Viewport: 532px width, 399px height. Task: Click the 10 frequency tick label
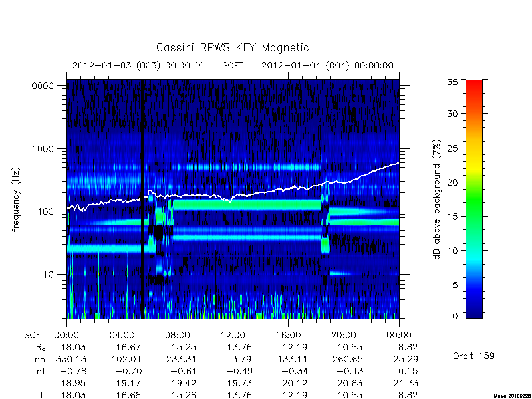(49, 274)
